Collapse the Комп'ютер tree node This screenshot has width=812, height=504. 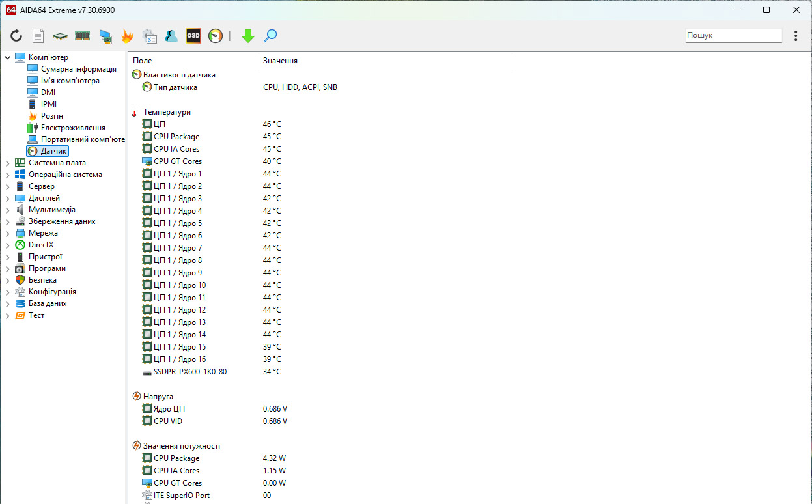click(x=7, y=57)
